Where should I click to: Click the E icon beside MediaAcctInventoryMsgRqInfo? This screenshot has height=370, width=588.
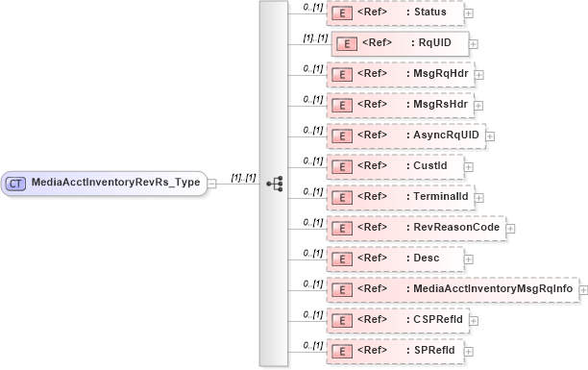pyautogui.click(x=342, y=290)
